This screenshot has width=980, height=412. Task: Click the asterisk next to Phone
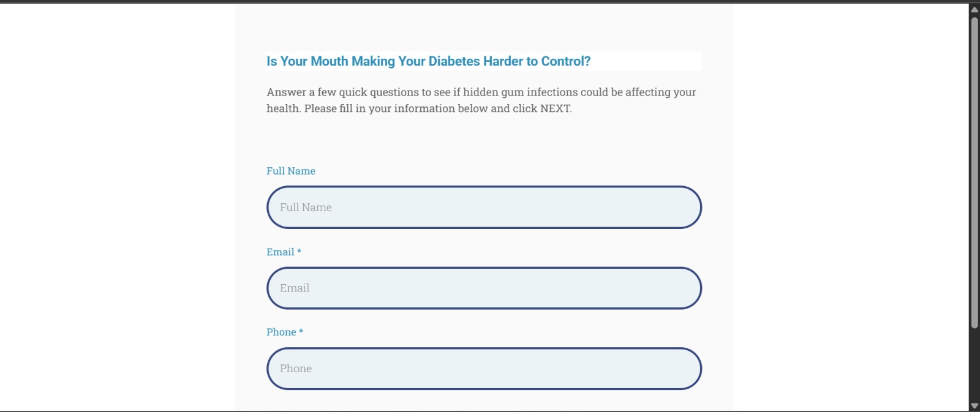coord(302,332)
